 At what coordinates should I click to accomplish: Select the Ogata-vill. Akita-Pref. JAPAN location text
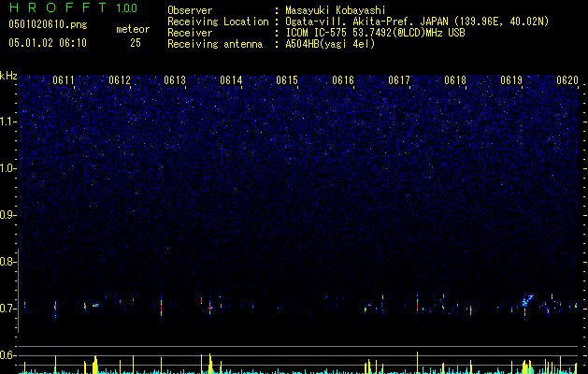pyautogui.click(x=417, y=22)
